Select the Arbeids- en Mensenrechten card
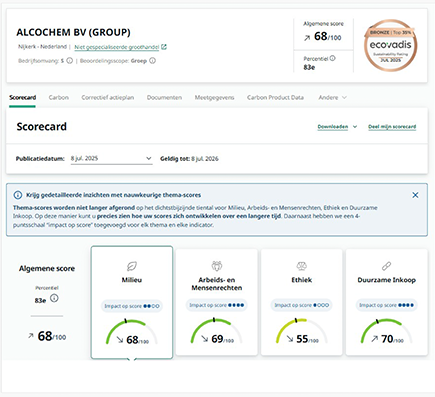435x397 pixels. click(217, 302)
